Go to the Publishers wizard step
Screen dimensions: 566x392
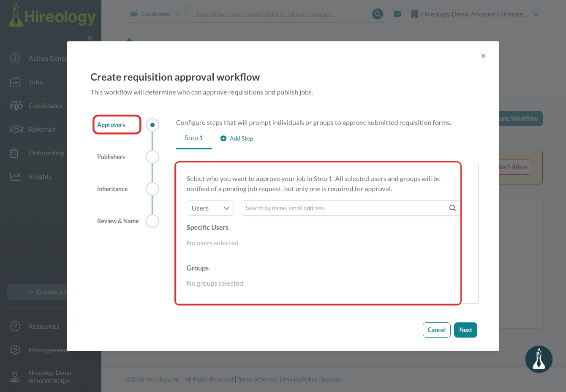(111, 157)
